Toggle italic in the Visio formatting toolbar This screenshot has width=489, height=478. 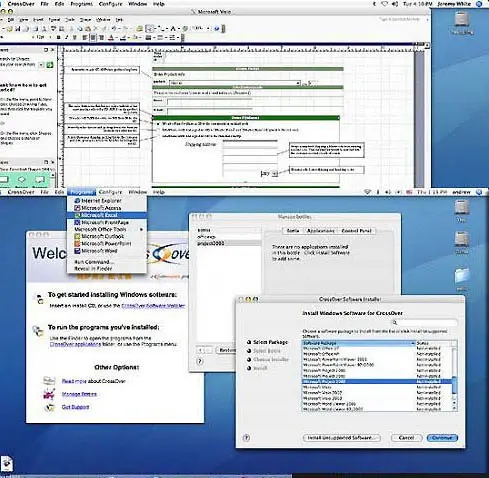pos(67,38)
